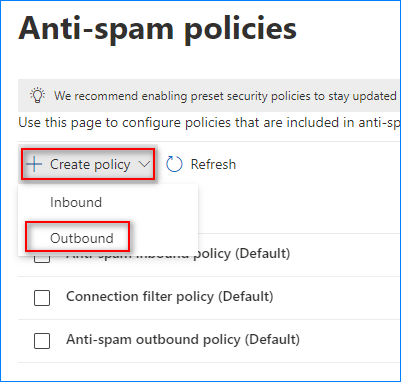The height and width of the screenshot is (382, 401).
Task: Tick the Connection filter policy checkbox
Action: (x=42, y=298)
